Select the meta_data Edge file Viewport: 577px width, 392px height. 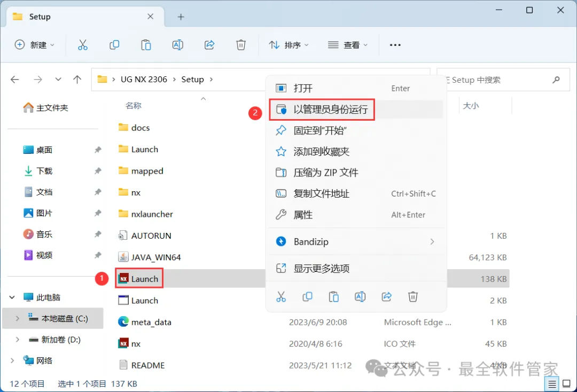(x=145, y=322)
